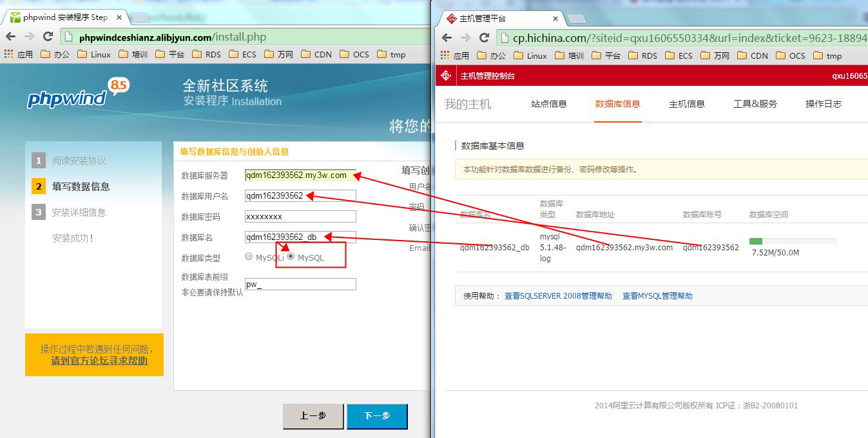Open the Linux bookmark folder in left browser
Image resolution: width=868 pixels, height=438 pixels.
94,55
